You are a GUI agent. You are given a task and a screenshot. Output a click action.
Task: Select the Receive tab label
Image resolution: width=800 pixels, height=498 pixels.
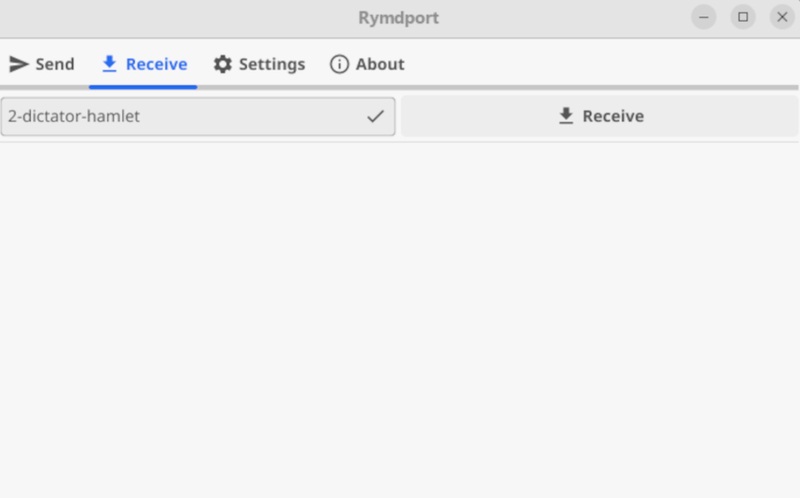click(x=156, y=64)
